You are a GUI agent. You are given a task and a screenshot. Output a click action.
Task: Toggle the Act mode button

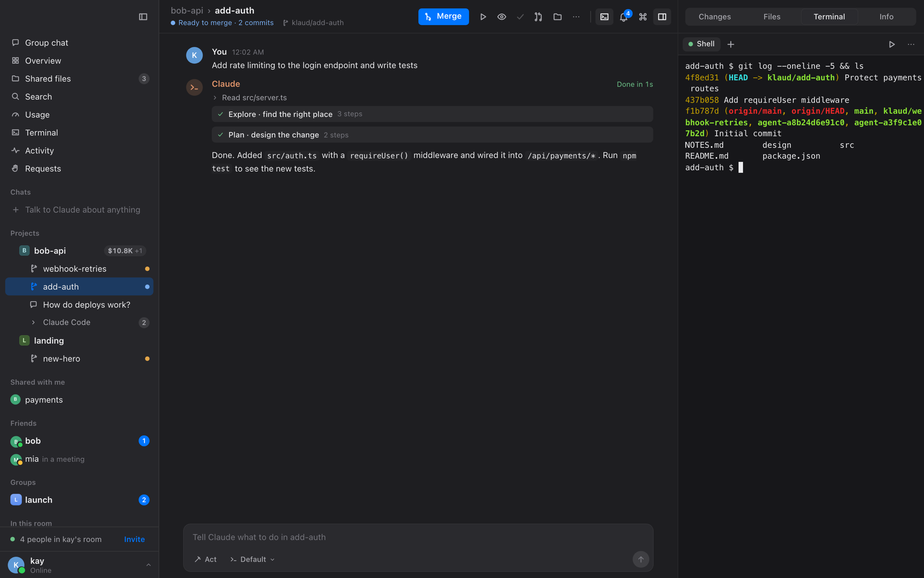(x=206, y=559)
